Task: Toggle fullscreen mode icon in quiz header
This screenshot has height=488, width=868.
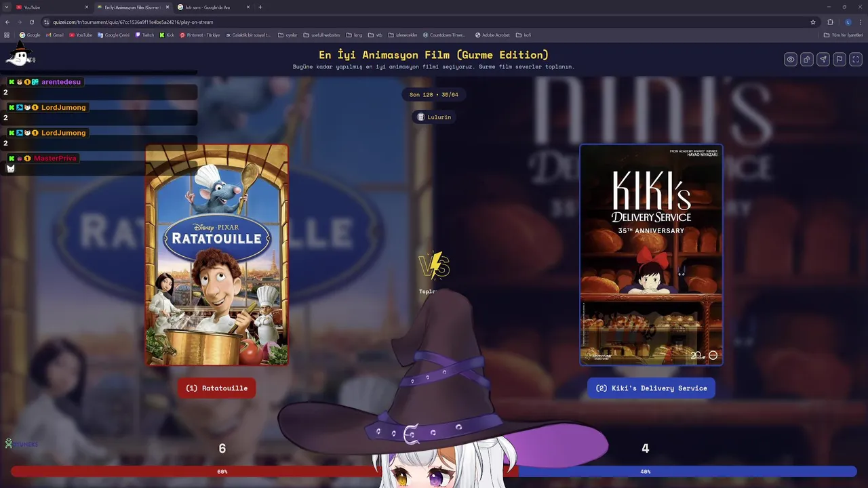Action: (x=856, y=60)
